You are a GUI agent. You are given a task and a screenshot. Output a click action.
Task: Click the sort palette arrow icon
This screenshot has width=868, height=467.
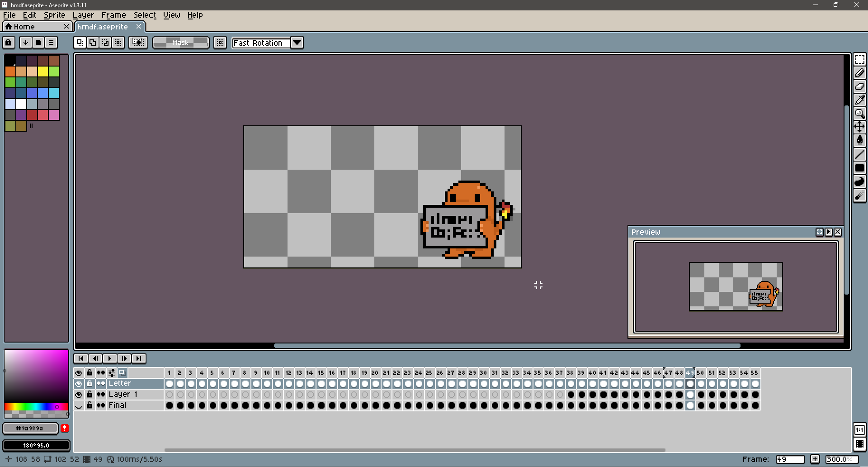(26, 43)
